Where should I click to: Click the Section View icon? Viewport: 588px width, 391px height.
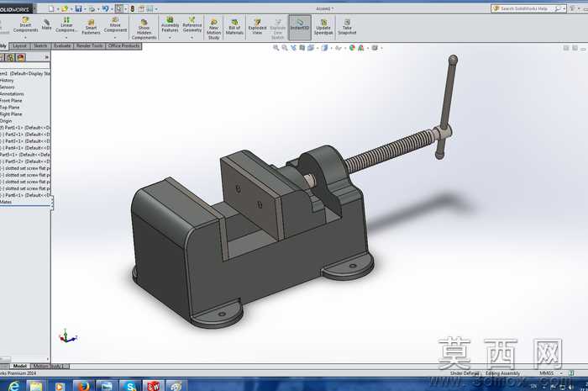[x=302, y=48]
